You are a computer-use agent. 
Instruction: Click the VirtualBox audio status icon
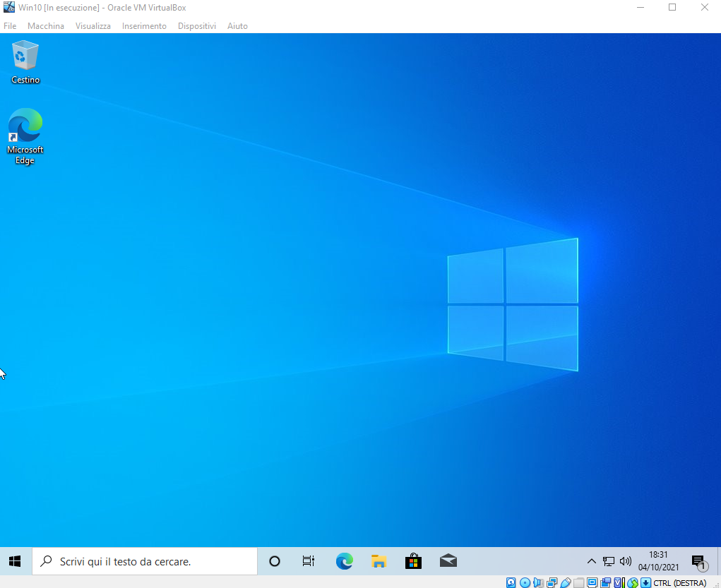[538, 582]
